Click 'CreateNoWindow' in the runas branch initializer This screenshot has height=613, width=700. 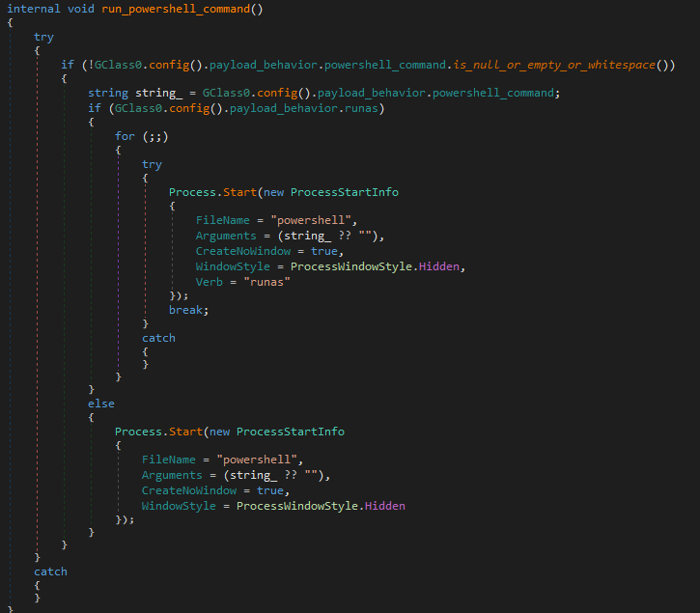pos(243,251)
